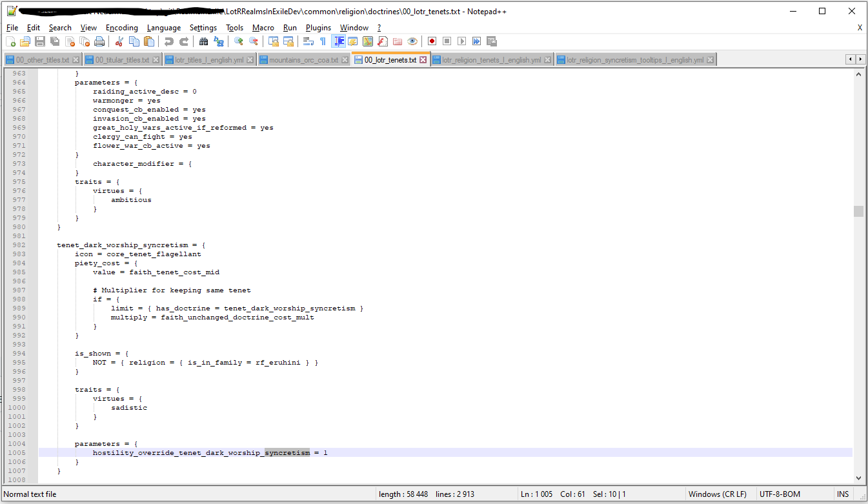
Task: Switch to lotr_titles_l_english.yml tab
Action: [210, 60]
